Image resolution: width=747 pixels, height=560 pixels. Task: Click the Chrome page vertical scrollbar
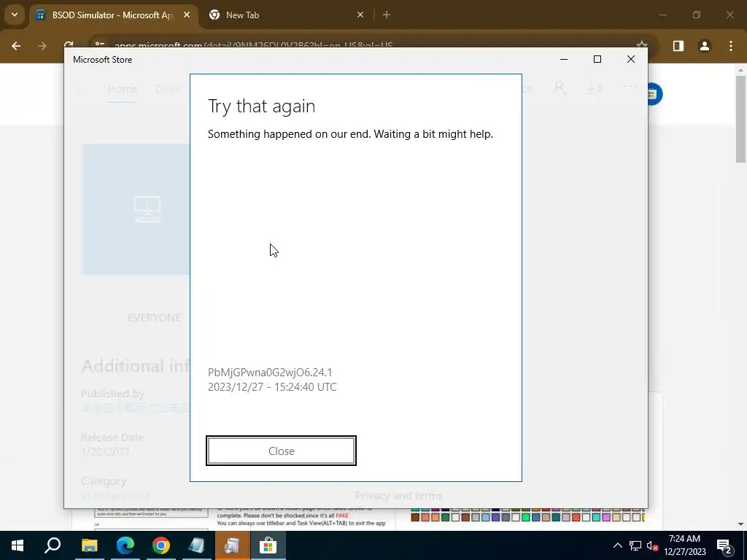pyautogui.click(x=740, y=119)
